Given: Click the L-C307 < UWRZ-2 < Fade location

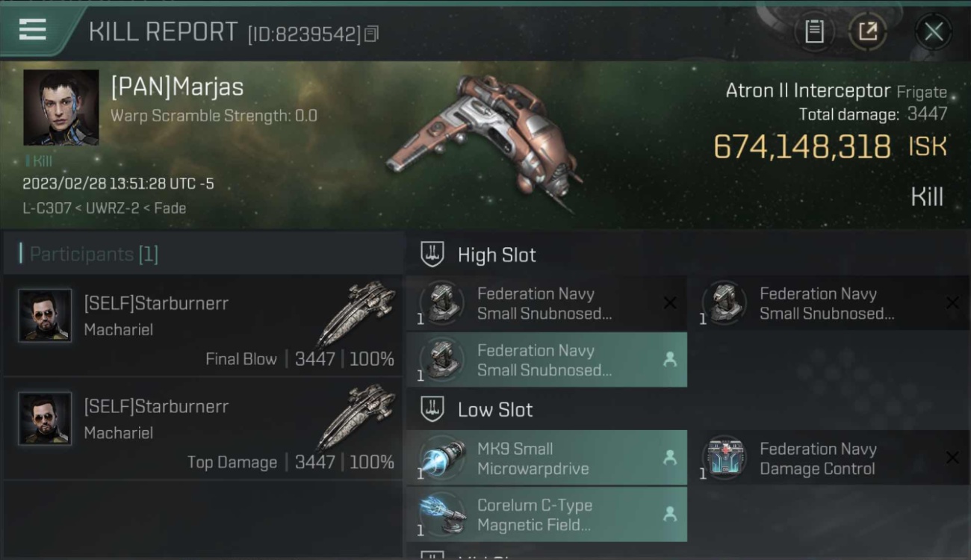Looking at the screenshot, I should (104, 208).
